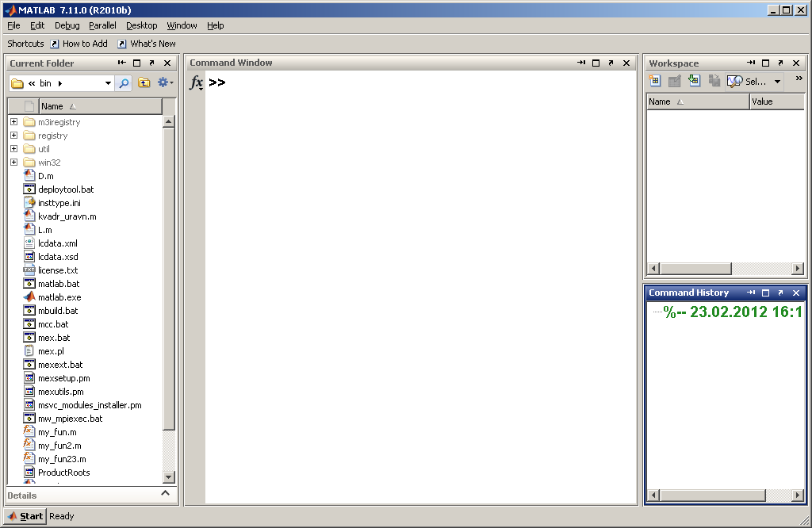Open the plot selection dropdown arrow
The width and height of the screenshot is (812, 528).
point(777,82)
